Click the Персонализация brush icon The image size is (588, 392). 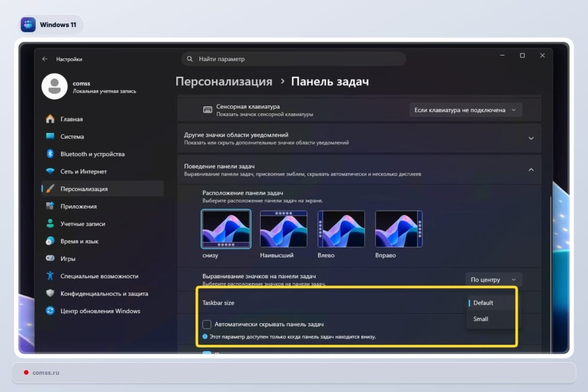tap(50, 189)
